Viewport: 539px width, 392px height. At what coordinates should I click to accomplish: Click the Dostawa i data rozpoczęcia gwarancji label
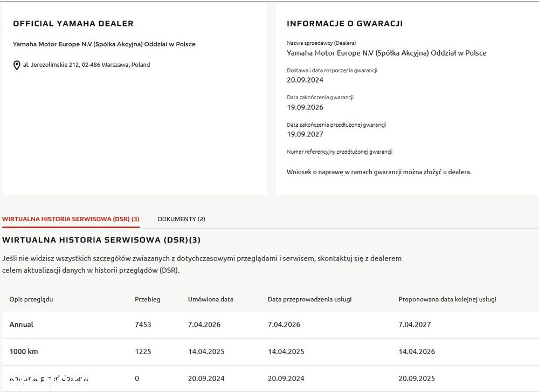(332, 71)
